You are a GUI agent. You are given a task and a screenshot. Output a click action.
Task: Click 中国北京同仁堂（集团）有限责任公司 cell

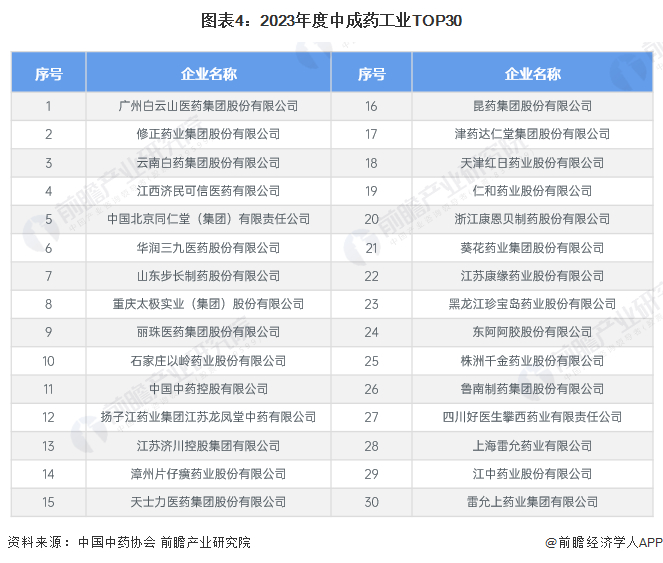coord(208,219)
